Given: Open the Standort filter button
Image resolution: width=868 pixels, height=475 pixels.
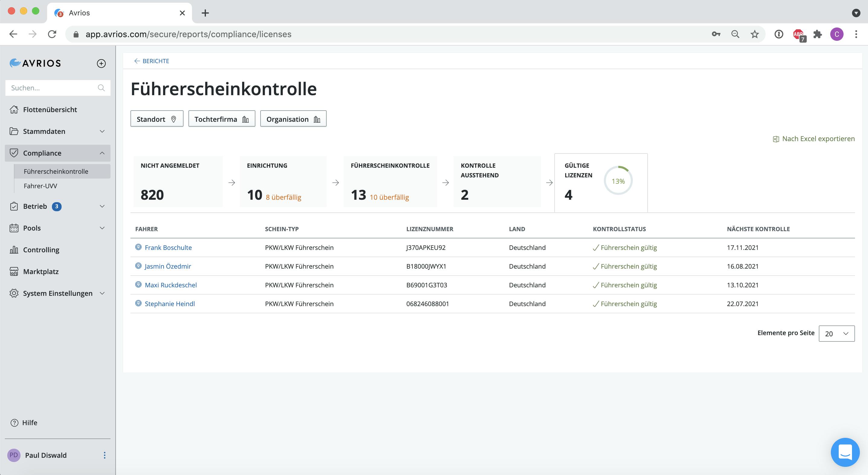Looking at the screenshot, I should pos(157,119).
